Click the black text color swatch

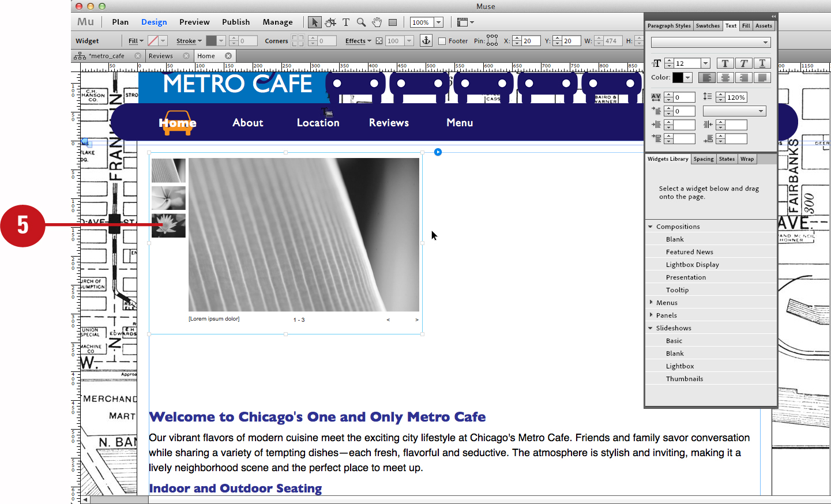click(x=678, y=78)
